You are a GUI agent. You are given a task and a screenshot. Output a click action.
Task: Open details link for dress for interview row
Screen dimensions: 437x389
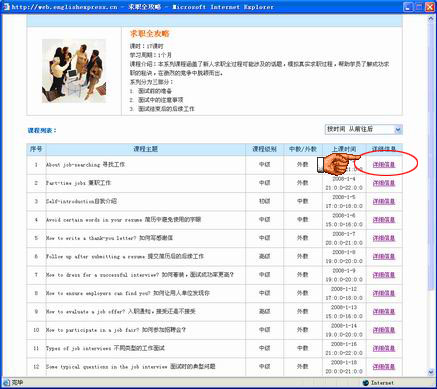(x=384, y=275)
